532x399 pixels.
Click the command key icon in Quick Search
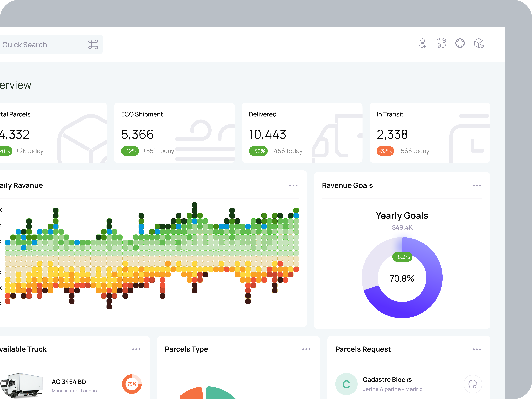[94, 44]
